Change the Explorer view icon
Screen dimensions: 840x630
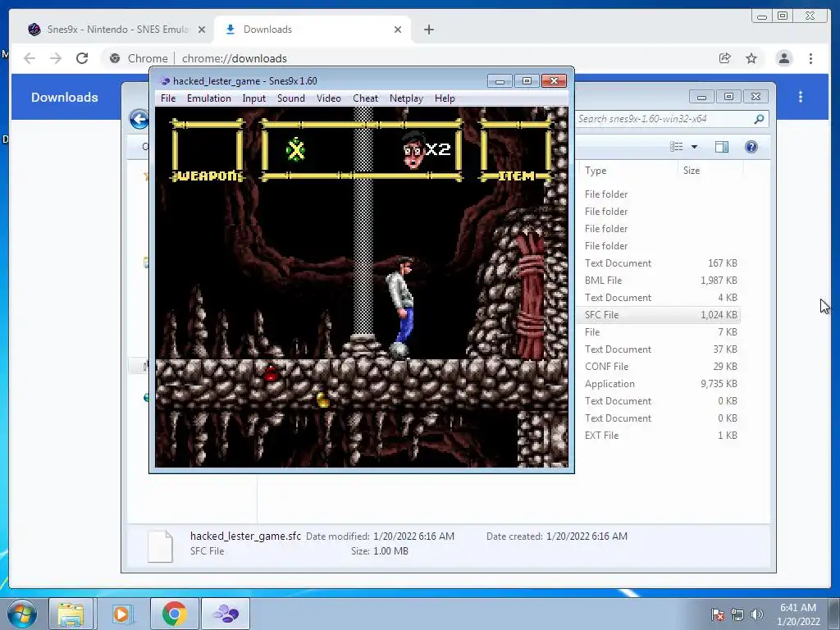pos(677,147)
